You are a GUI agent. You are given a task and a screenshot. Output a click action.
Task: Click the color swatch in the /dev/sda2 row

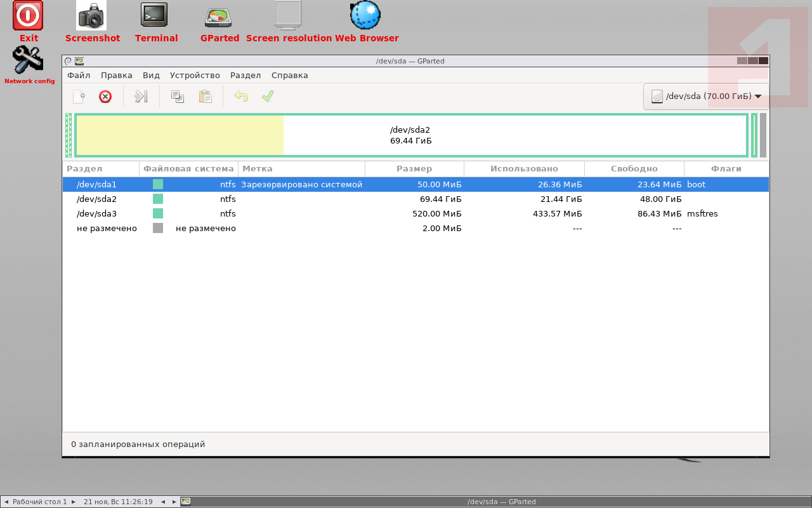coord(158,199)
